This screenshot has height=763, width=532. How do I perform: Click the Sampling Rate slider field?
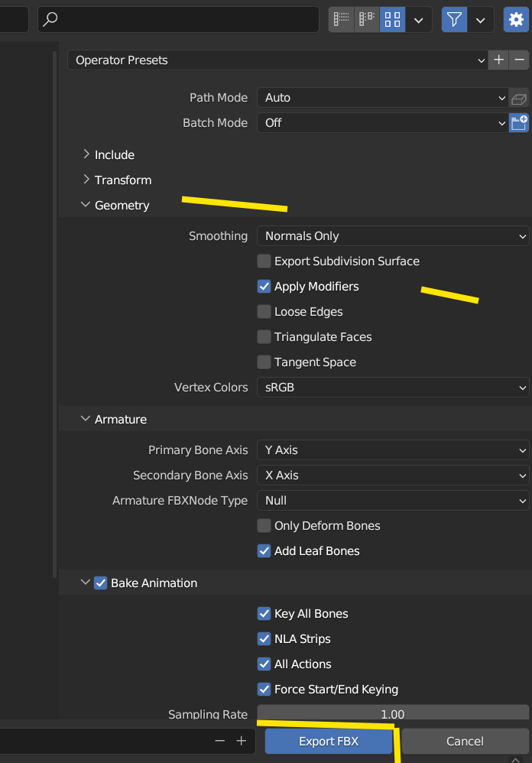[392, 715]
